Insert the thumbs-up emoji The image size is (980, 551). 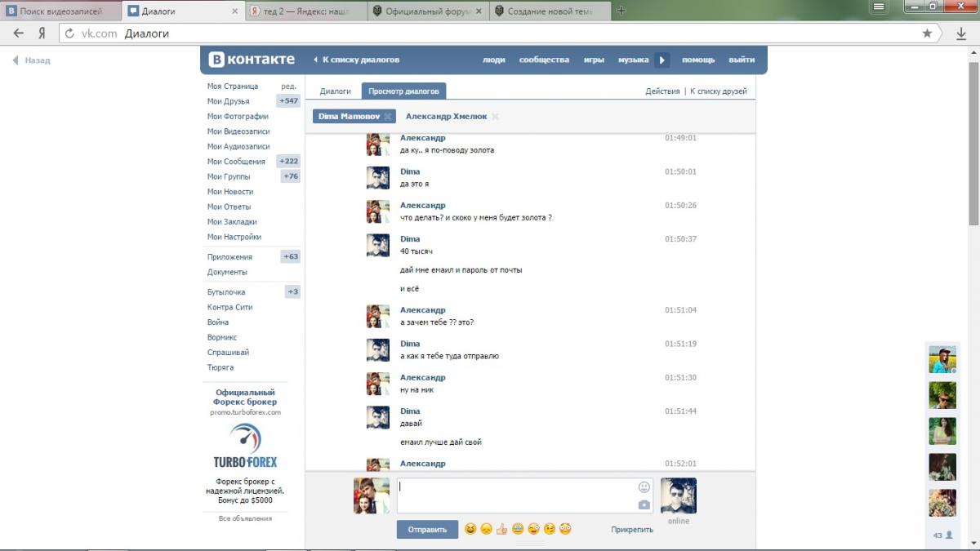coord(501,529)
